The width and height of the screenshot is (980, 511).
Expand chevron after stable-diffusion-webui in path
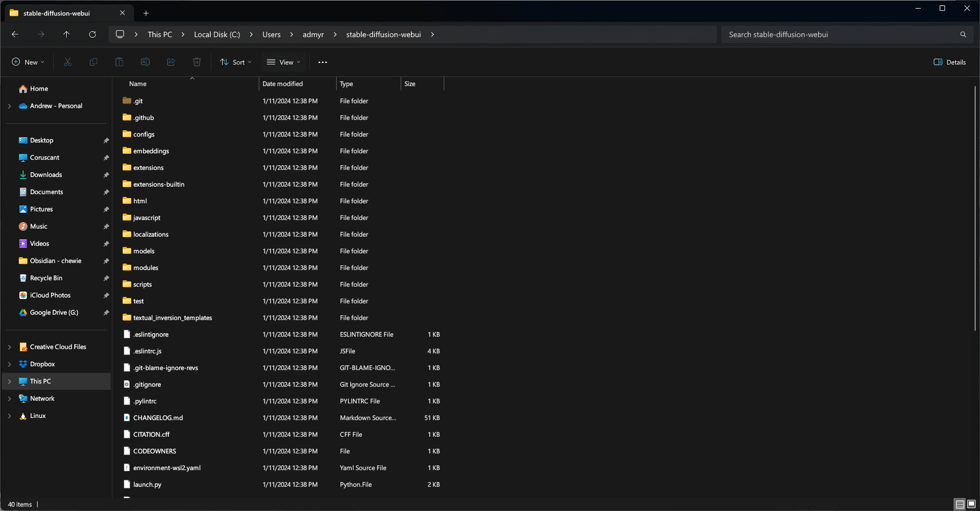pyautogui.click(x=432, y=34)
